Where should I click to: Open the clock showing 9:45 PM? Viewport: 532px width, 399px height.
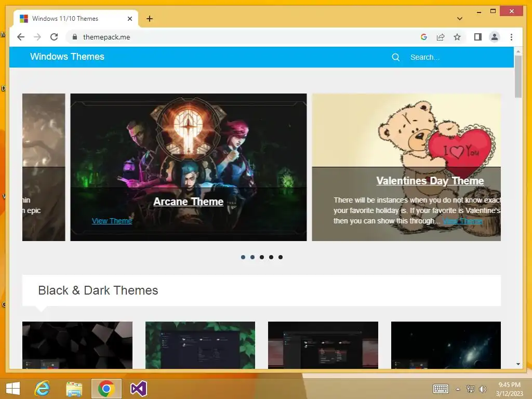(509, 389)
